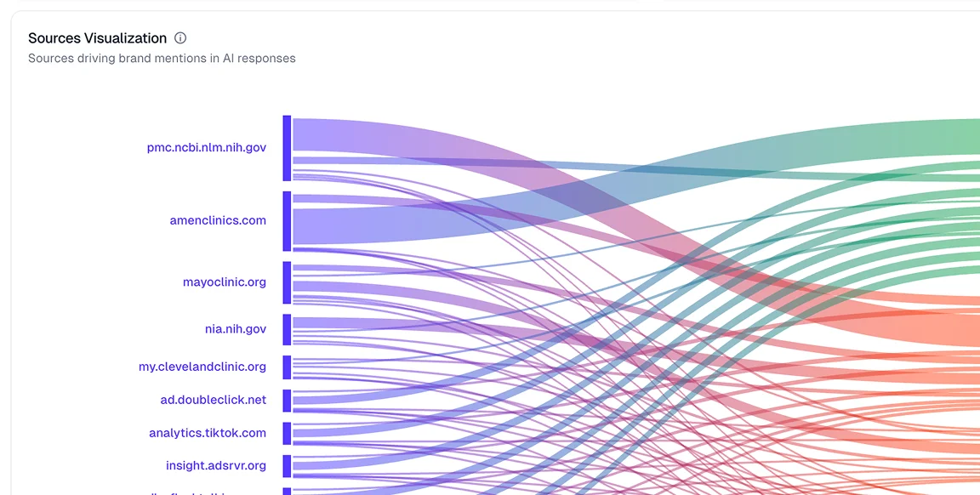
Task: Click the ad.doubleclick.net source label
Action: tap(213, 400)
